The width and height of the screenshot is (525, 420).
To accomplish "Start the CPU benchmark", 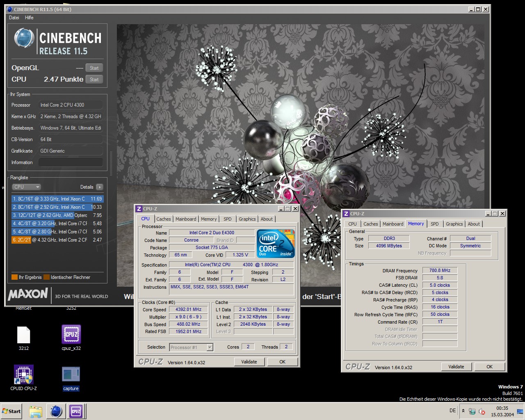I will pyautogui.click(x=94, y=80).
